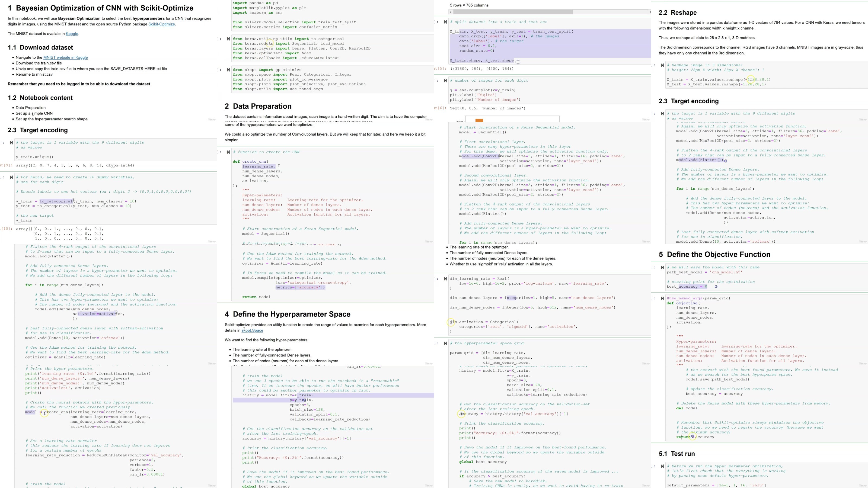
Task: Click heading '5.1 Test run'
Action: coord(676,454)
